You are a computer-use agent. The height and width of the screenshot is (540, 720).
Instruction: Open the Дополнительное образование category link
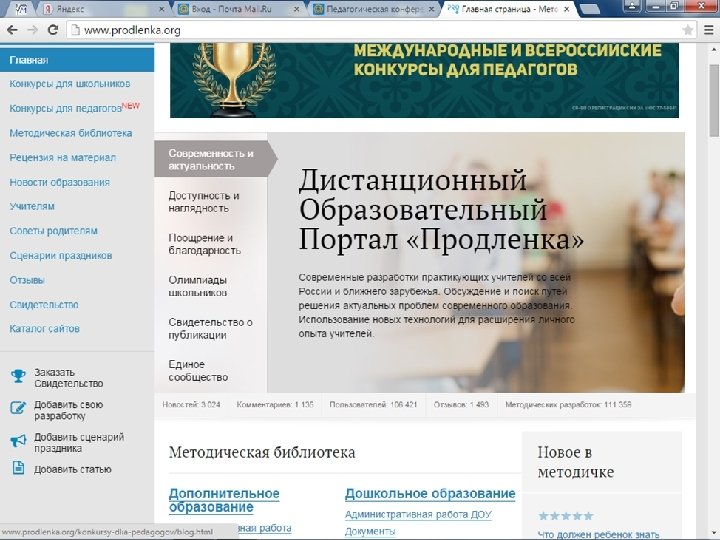coord(224,500)
